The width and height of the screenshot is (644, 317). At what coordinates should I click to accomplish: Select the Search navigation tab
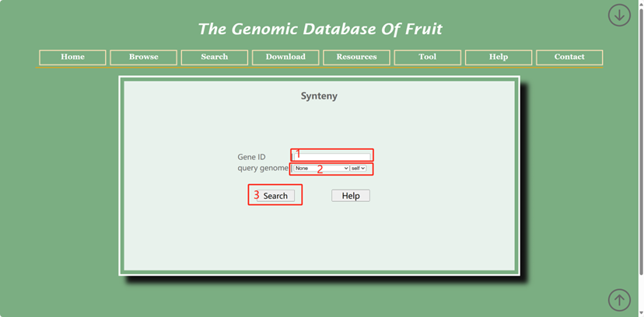tap(215, 57)
